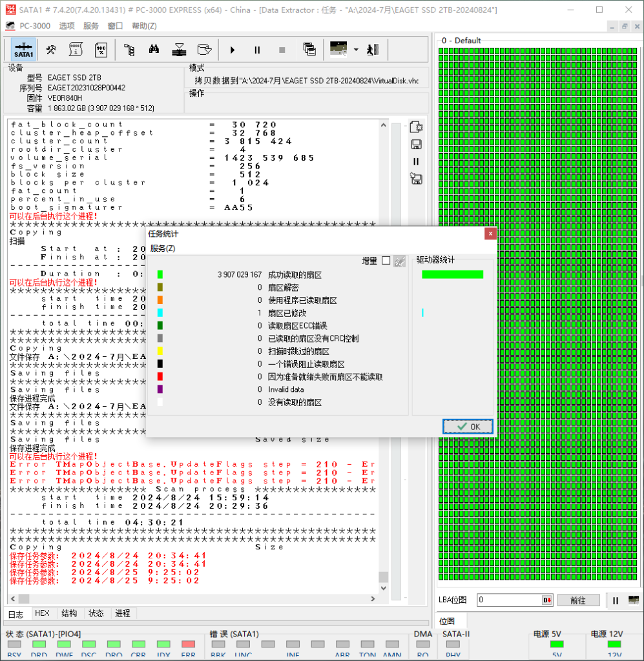This screenshot has height=661, width=644.
Task: Click the olive swatch for 扇区解密
Action: [x=160, y=287]
